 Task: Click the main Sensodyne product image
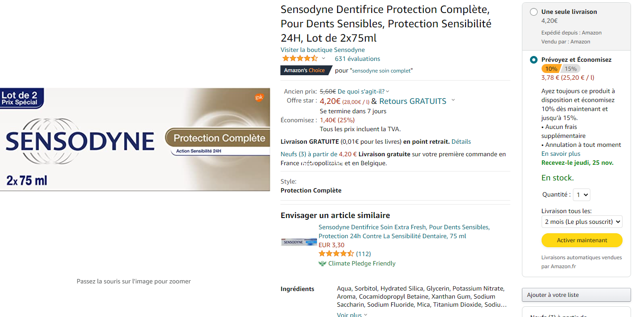coord(135,140)
